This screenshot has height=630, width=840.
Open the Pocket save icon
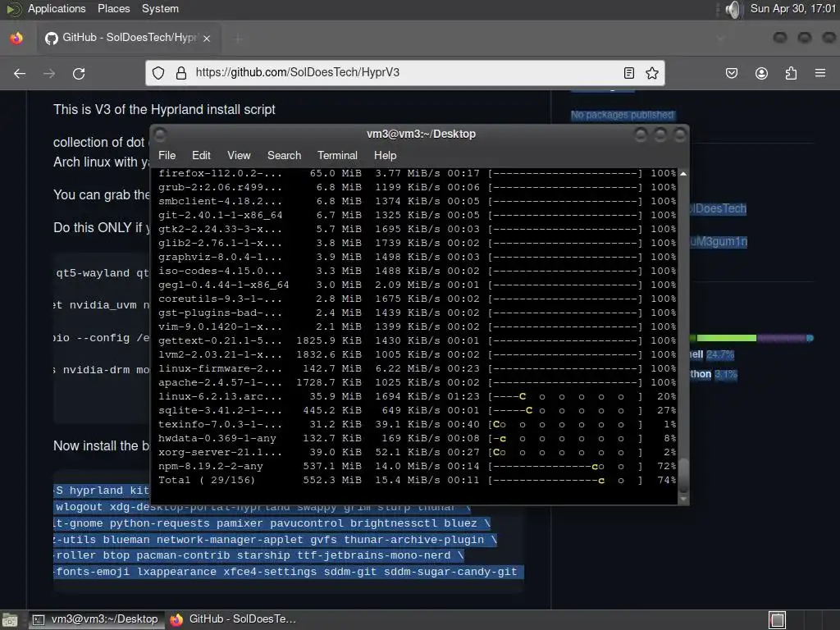click(x=732, y=73)
